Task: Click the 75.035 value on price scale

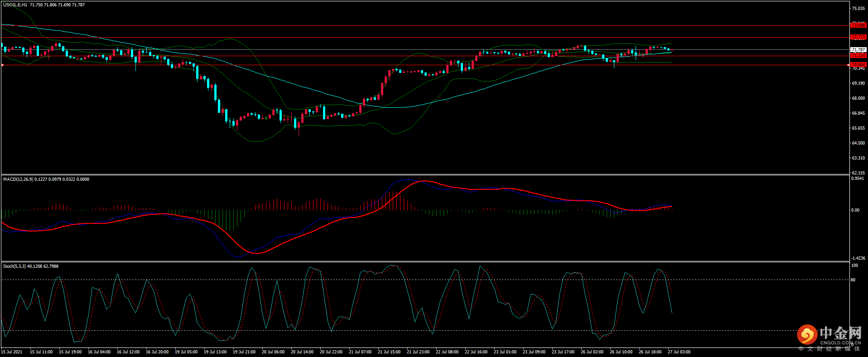Action: pos(858,9)
